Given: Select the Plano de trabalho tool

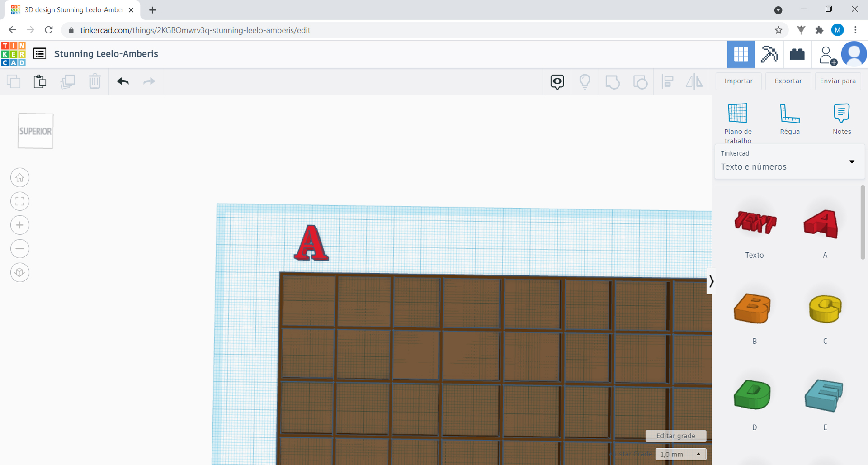Looking at the screenshot, I should tap(738, 123).
